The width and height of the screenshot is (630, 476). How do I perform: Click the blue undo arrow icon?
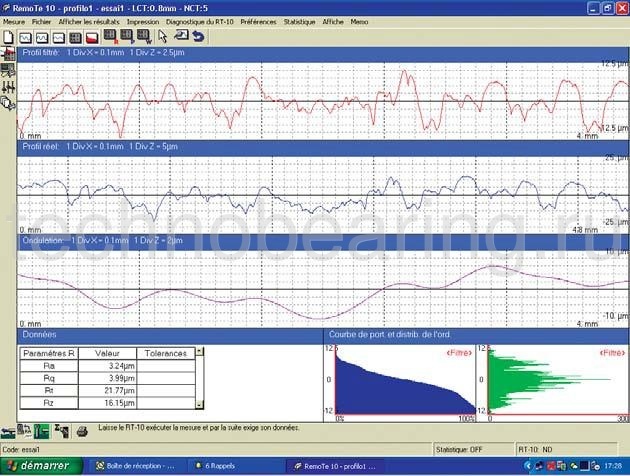coord(198,37)
